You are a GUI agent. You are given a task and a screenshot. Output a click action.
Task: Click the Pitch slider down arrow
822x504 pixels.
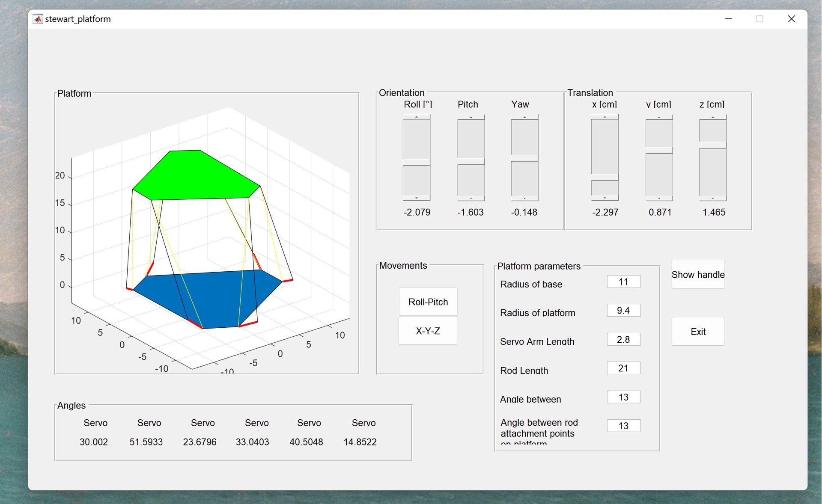pyautogui.click(x=471, y=199)
